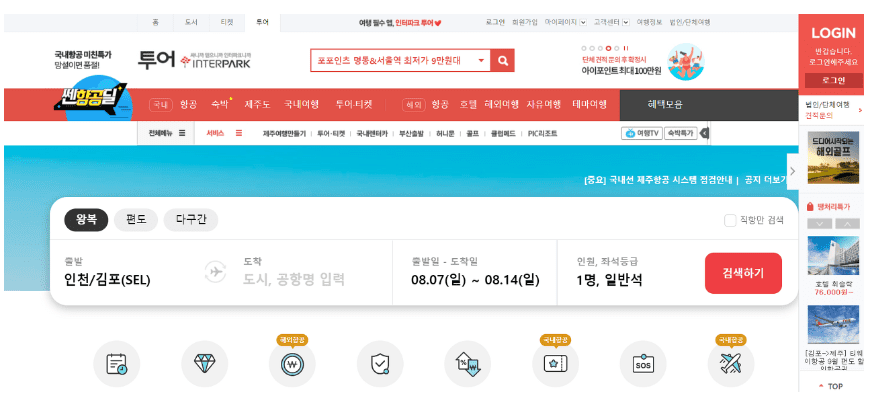Open the 김포→제주 airplane sidebar thumbnail

(834, 324)
